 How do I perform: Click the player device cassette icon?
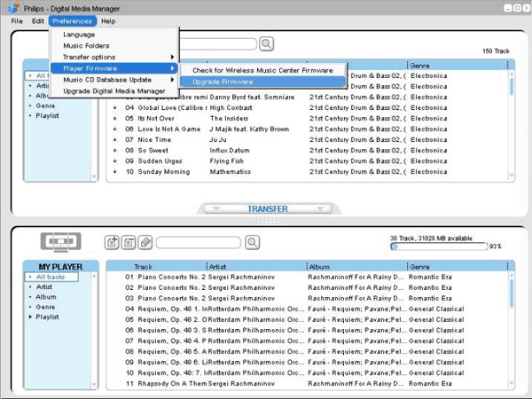click(x=60, y=241)
